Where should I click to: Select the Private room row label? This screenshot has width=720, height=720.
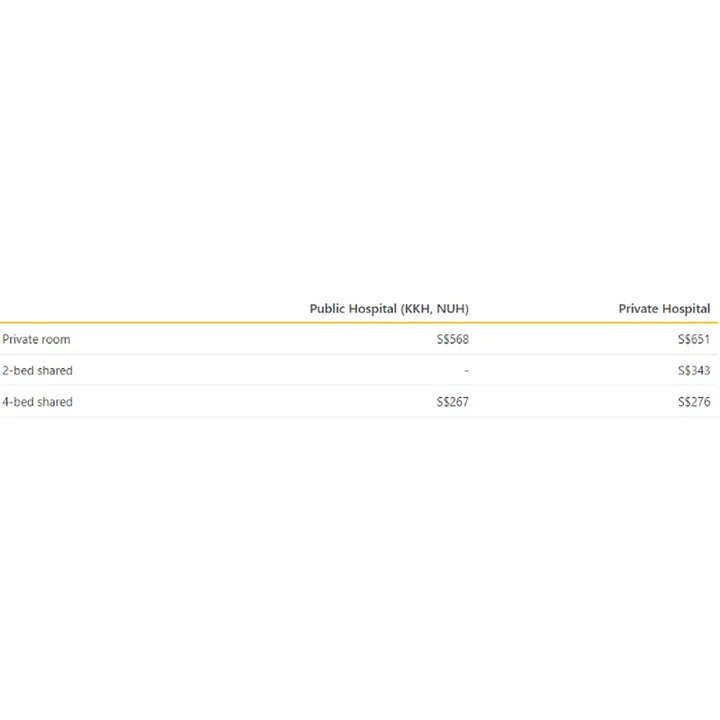pos(36,340)
